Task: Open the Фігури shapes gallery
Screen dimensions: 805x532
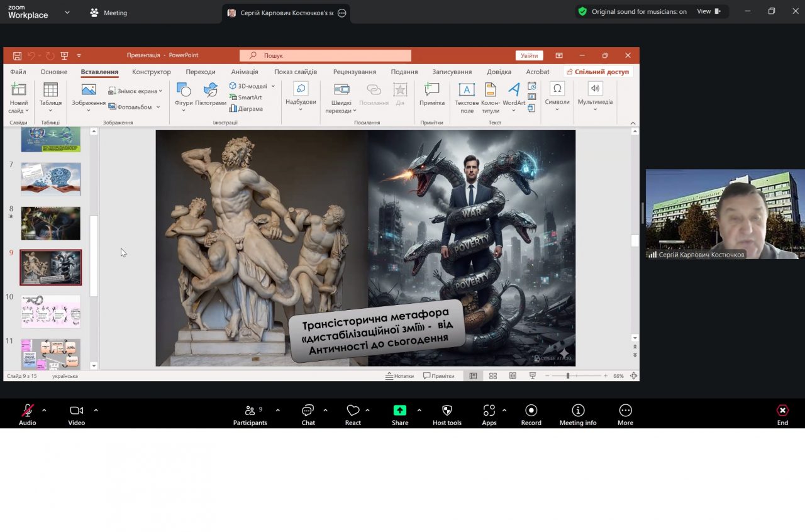Action: coord(184,94)
